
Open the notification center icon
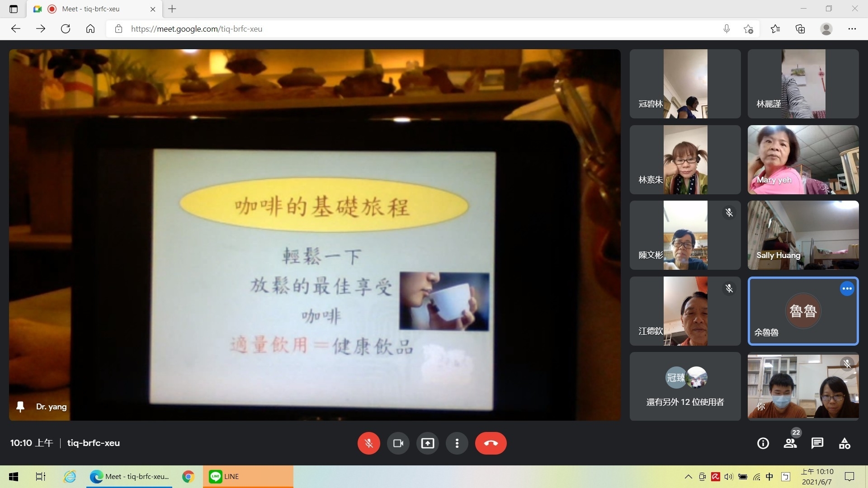tap(849, 477)
